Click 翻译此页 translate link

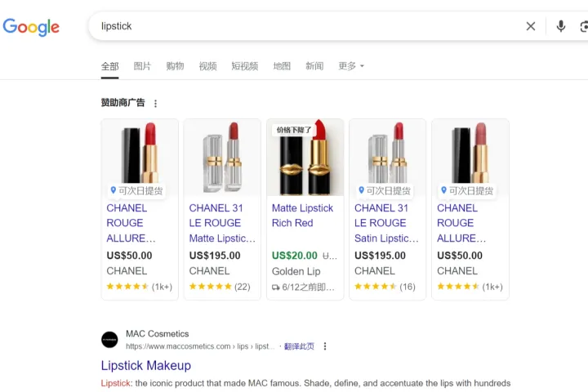pos(299,346)
